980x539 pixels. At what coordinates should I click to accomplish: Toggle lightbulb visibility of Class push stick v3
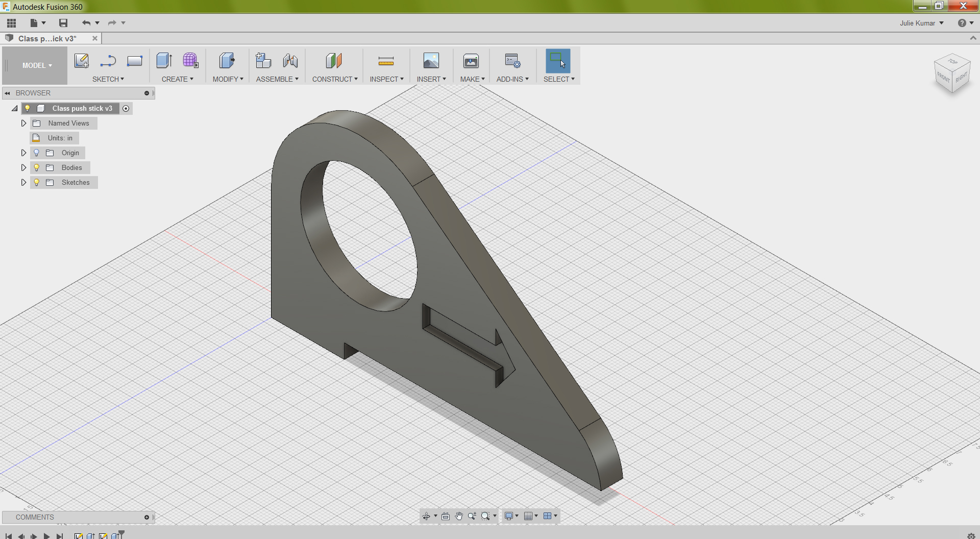point(28,108)
